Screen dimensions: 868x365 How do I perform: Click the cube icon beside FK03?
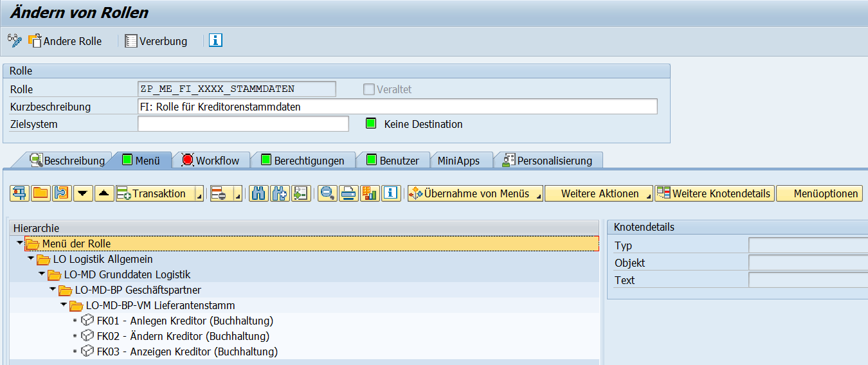(x=87, y=352)
